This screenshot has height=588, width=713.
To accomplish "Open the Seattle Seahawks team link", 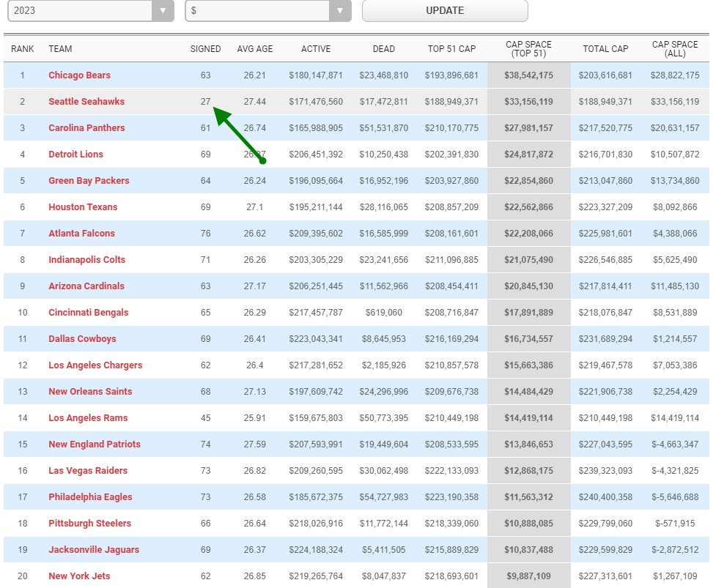I will [86, 102].
